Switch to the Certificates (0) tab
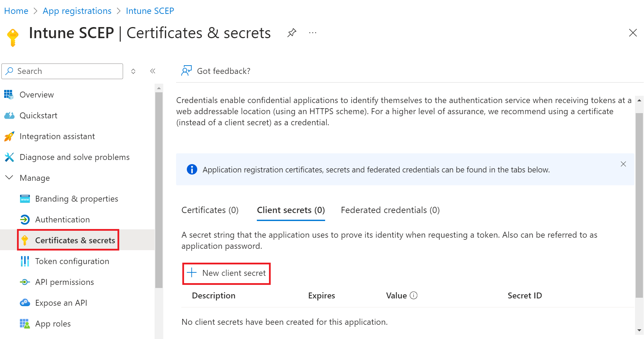 point(210,210)
